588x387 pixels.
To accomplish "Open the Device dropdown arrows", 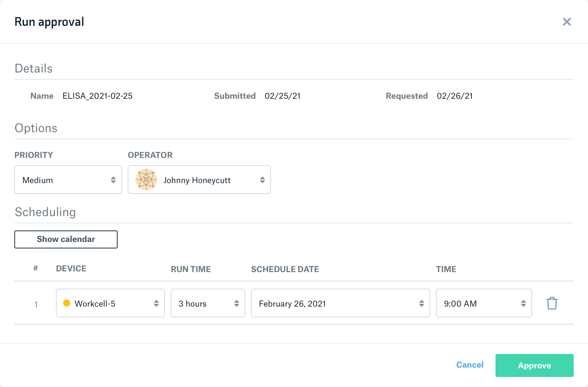I will tap(156, 303).
